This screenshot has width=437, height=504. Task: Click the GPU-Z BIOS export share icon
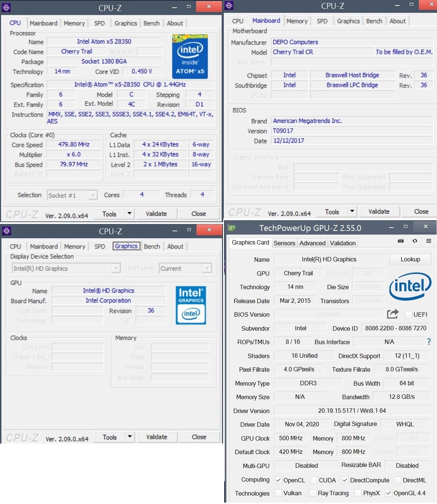point(393,314)
